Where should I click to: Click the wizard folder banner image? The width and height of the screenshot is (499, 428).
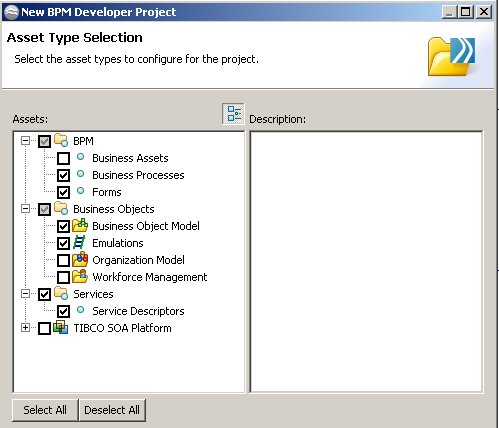(x=452, y=56)
